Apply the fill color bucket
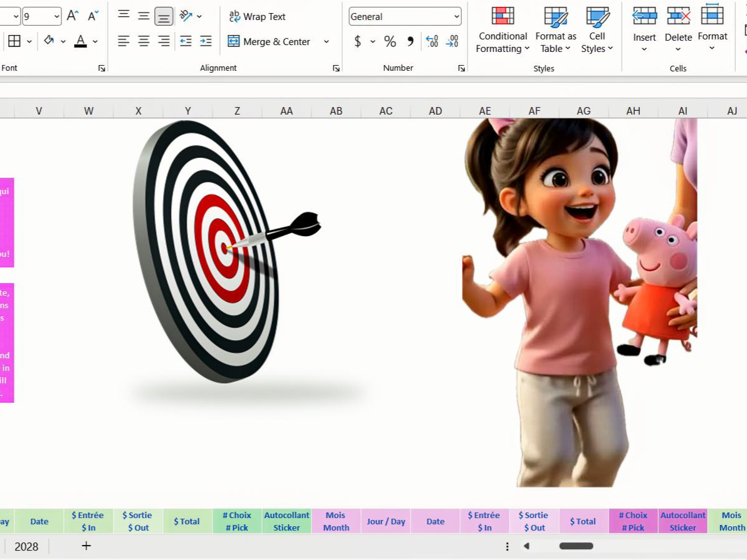This screenshot has height=560, width=747. pos(49,41)
